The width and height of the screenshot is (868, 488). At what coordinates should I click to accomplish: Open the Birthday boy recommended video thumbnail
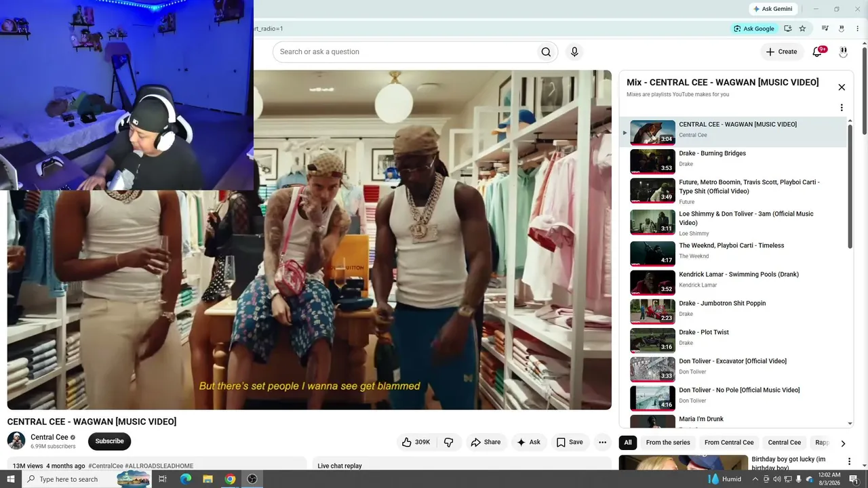point(683,463)
